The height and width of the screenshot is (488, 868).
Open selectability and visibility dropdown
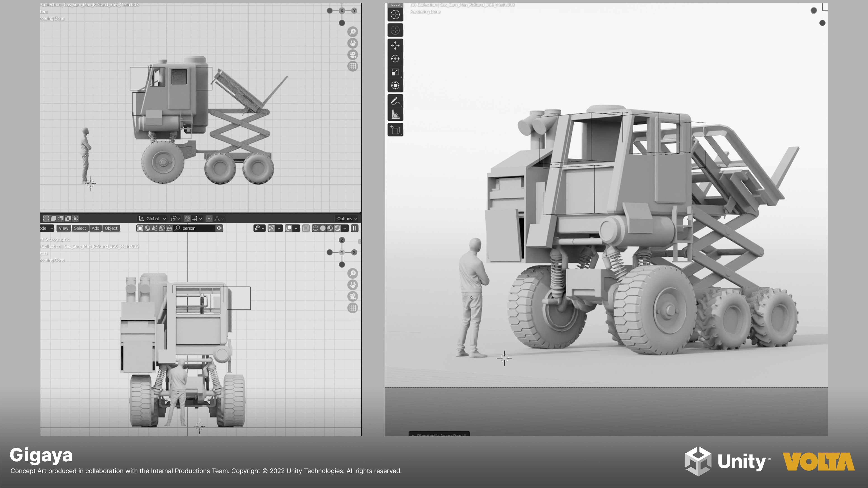(x=260, y=228)
